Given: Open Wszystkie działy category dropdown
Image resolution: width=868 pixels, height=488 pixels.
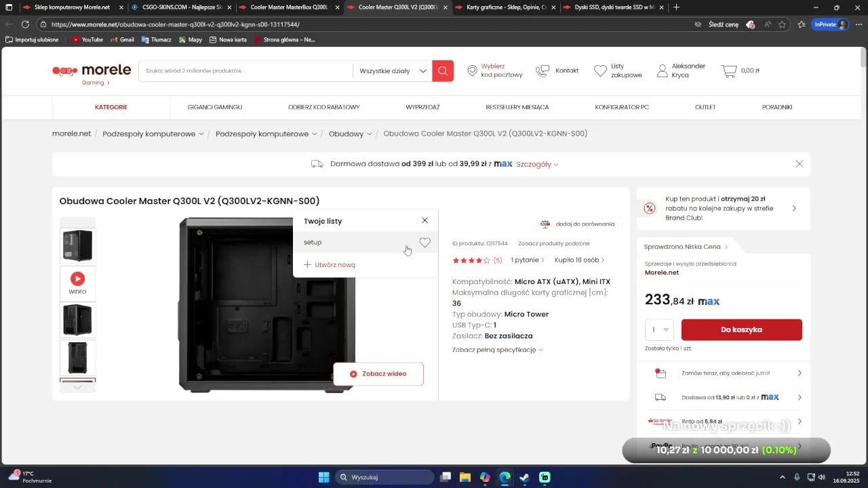Looking at the screenshot, I should click(x=393, y=70).
